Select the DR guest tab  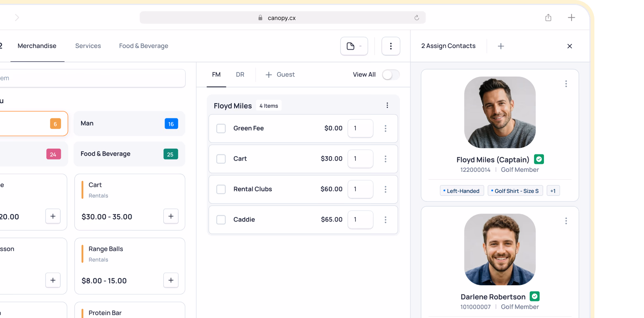pos(240,75)
